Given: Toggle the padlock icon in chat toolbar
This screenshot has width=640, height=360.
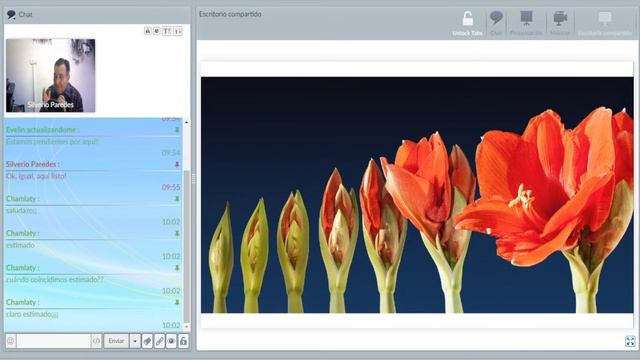Looking at the screenshot, I should pos(183,341).
